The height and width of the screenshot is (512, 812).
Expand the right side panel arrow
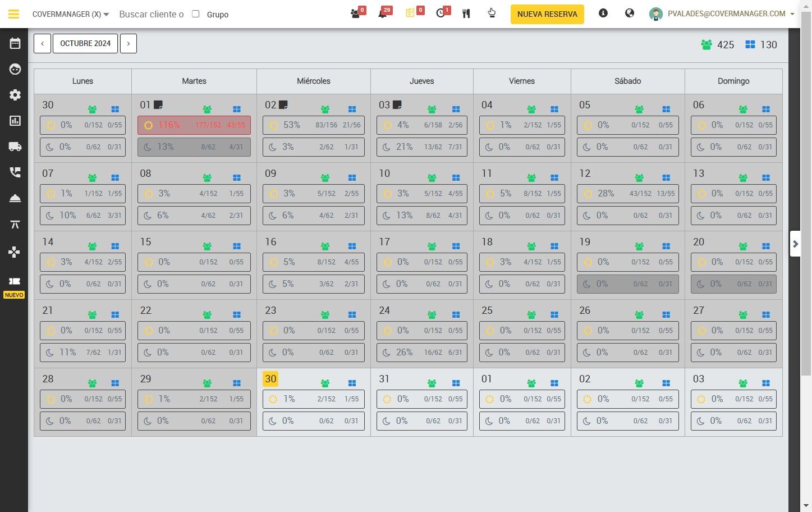795,244
